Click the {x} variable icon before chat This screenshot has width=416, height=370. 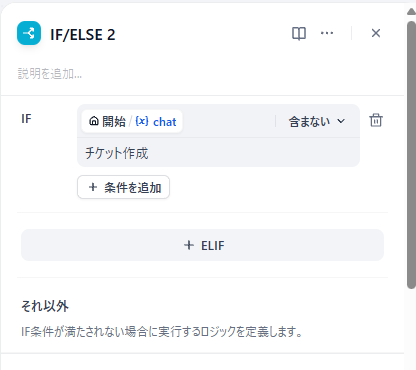click(x=142, y=121)
